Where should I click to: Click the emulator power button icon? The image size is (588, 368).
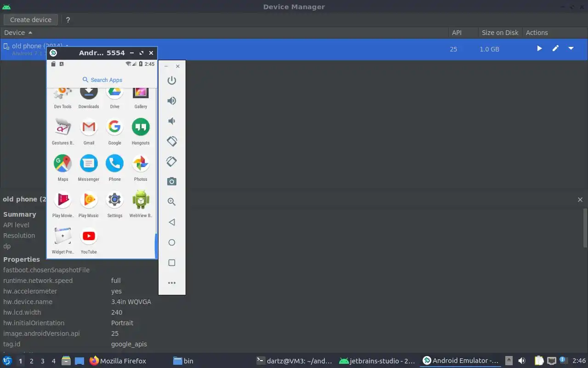point(172,80)
